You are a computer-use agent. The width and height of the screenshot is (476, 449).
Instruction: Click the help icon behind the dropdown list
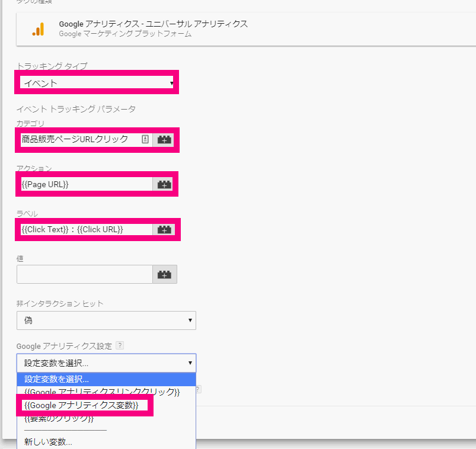pos(199,389)
